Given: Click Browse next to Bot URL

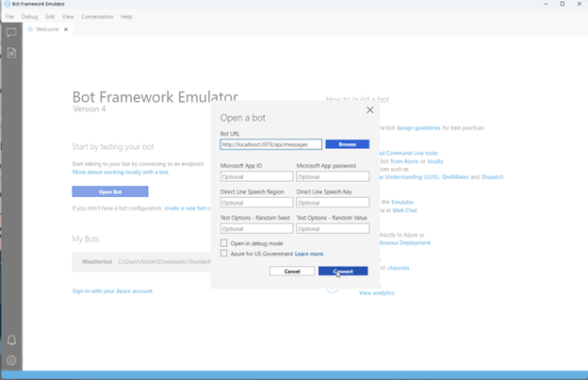Looking at the screenshot, I should click(x=347, y=144).
